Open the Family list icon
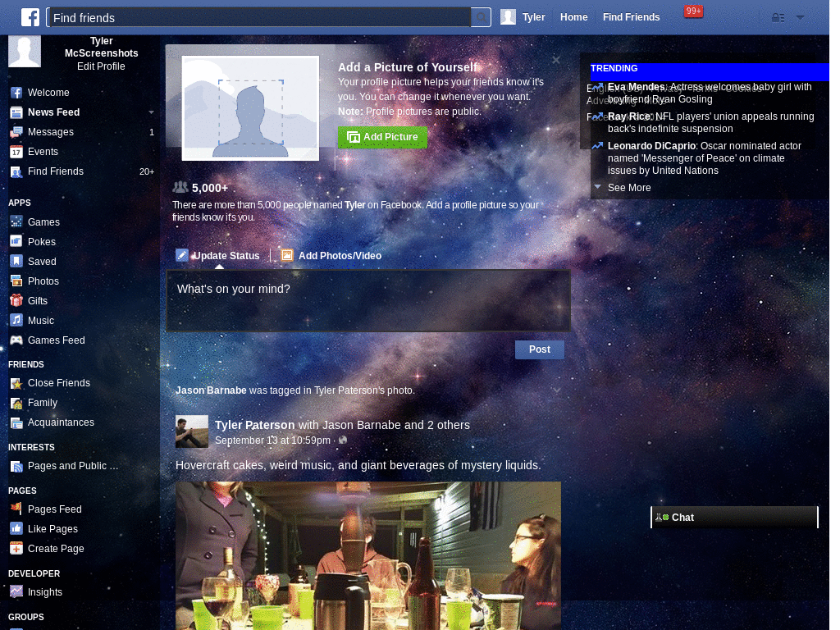This screenshot has height=630, width=840. (x=16, y=403)
